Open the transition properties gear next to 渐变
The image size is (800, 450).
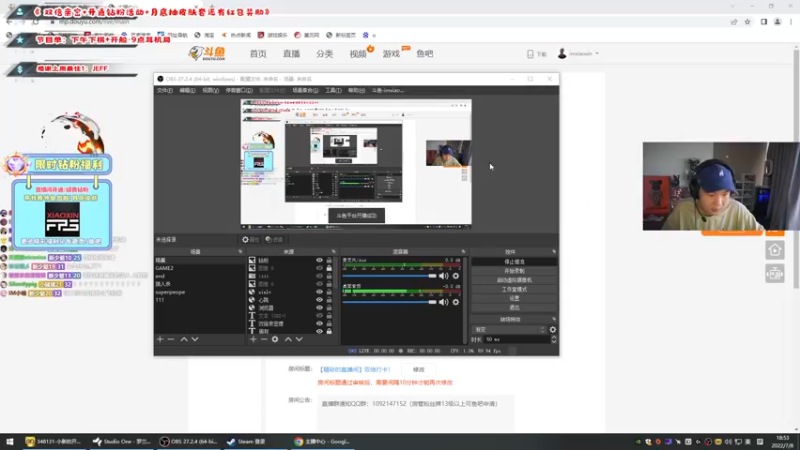coord(553,330)
